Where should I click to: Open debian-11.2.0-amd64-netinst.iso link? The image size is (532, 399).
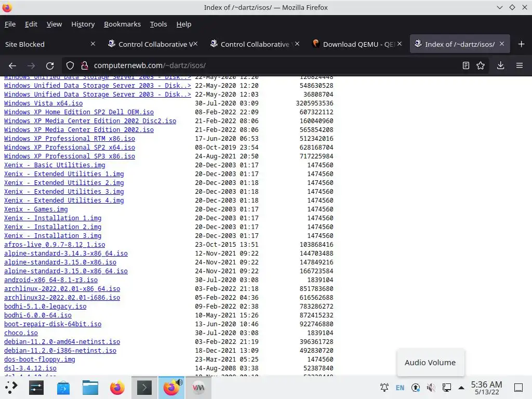click(x=62, y=341)
